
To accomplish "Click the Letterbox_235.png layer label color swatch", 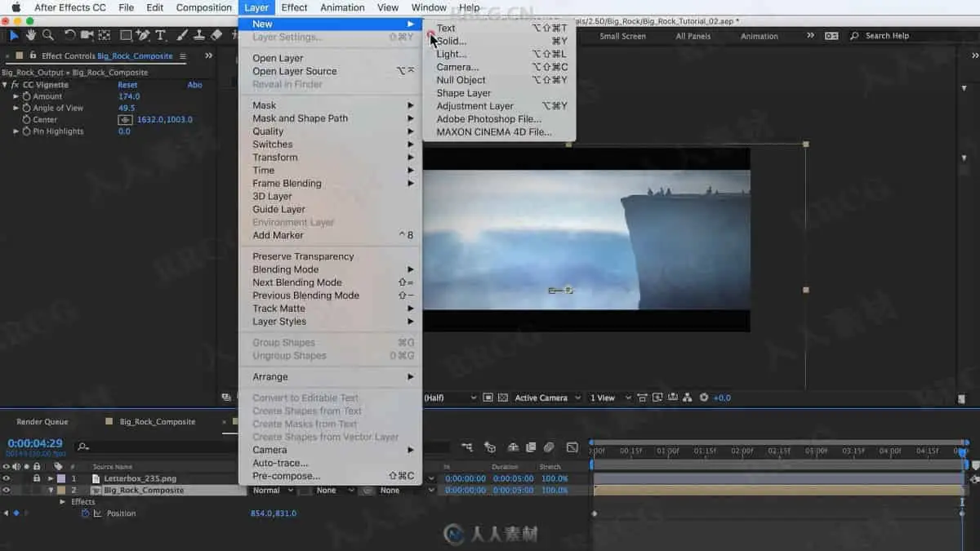I will 61,478.
